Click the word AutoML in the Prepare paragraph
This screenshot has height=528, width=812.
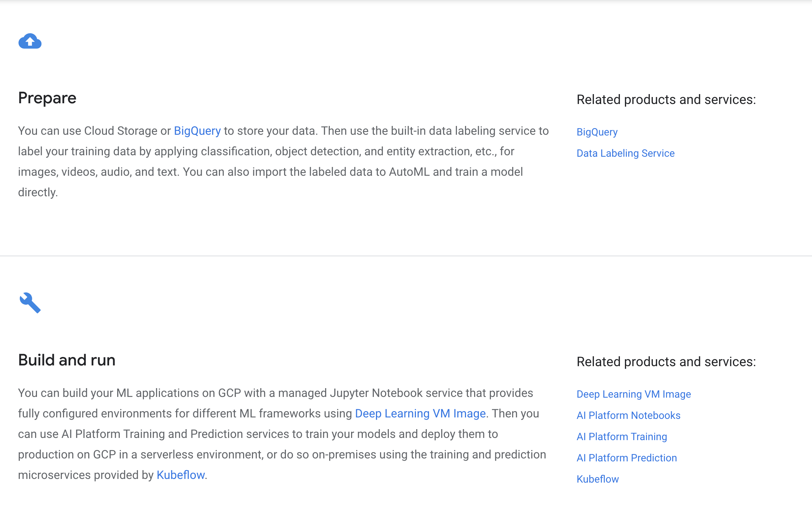pos(409,172)
